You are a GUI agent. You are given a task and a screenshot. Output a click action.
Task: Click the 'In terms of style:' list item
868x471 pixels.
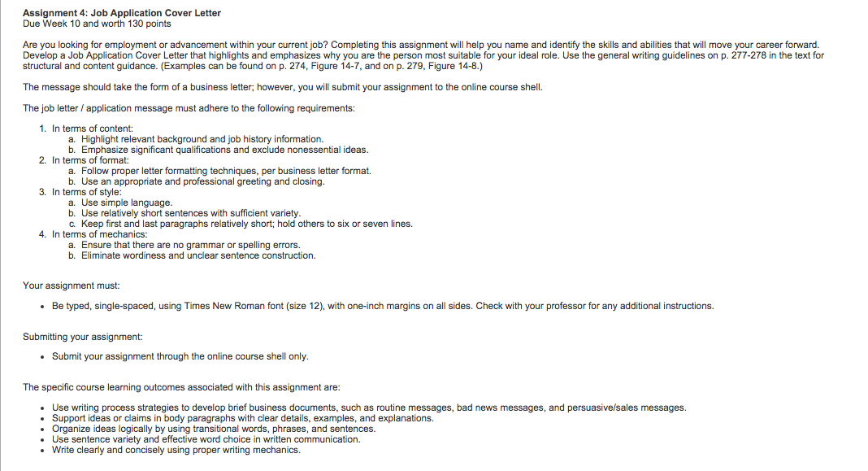pyautogui.click(x=86, y=192)
